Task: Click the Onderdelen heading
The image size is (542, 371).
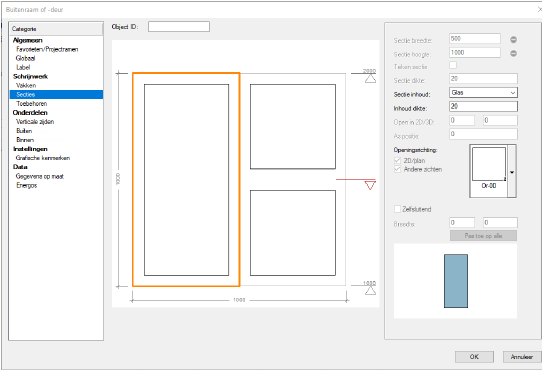Action: coord(30,113)
